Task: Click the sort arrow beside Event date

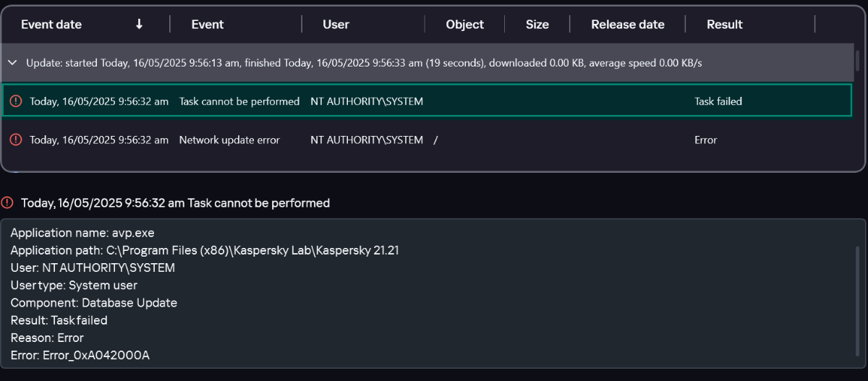Action: point(139,25)
